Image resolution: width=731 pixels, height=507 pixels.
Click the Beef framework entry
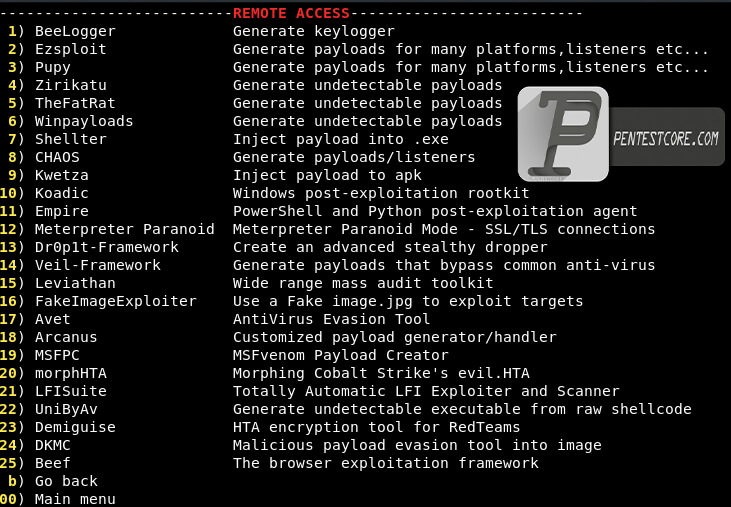click(53, 463)
